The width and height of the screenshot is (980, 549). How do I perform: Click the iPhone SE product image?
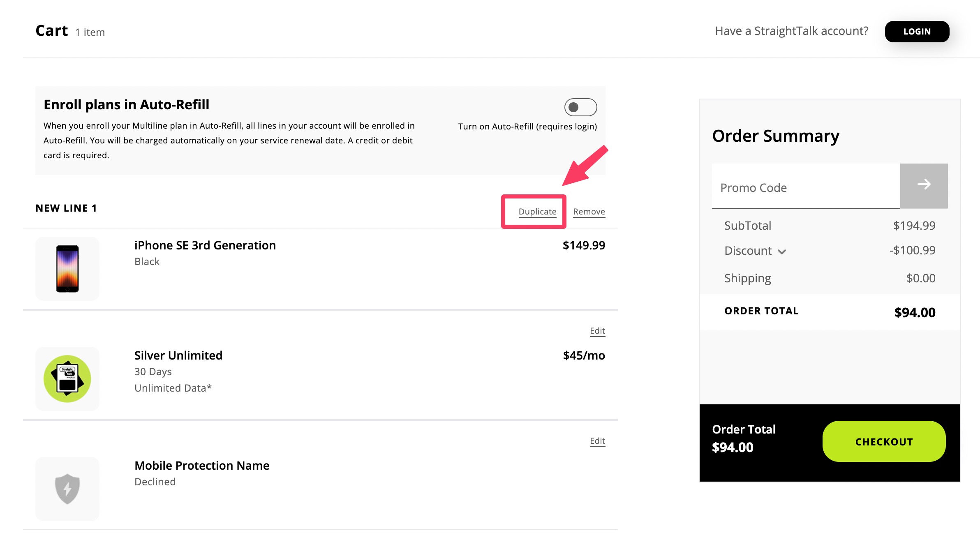[x=67, y=268]
